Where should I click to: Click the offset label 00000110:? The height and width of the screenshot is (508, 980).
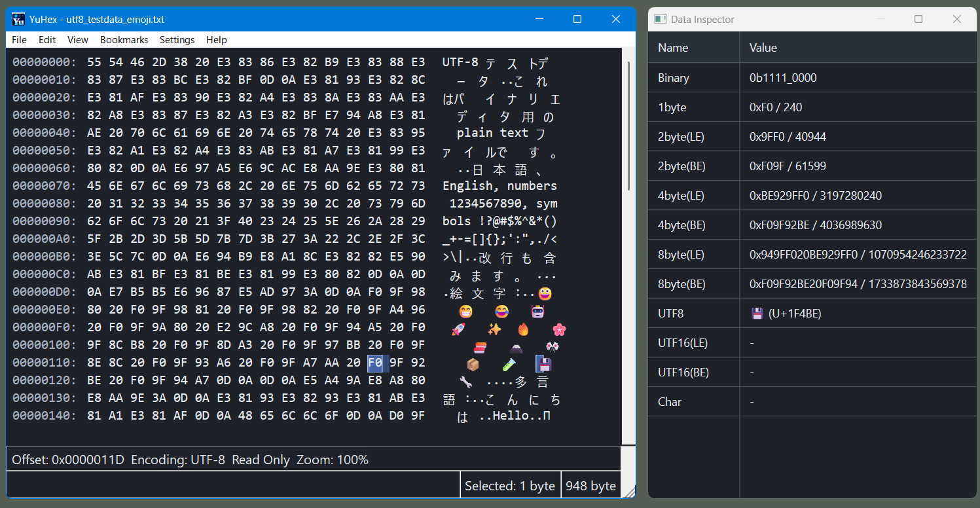[44, 363]
